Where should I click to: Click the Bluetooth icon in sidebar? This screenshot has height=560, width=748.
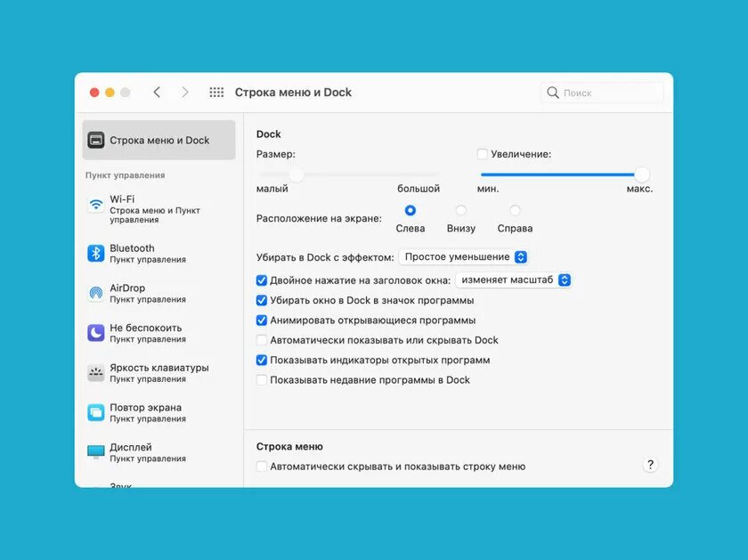point(96,253)
